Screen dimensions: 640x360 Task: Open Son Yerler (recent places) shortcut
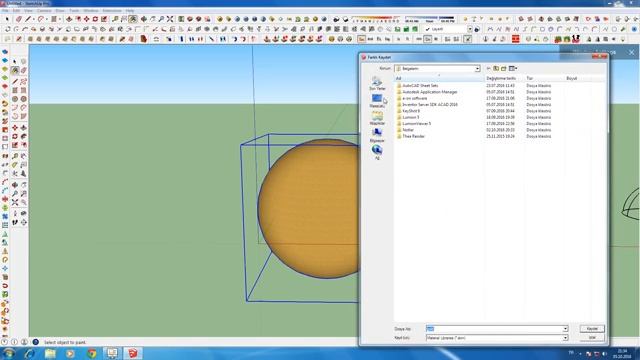pos(377,83)
